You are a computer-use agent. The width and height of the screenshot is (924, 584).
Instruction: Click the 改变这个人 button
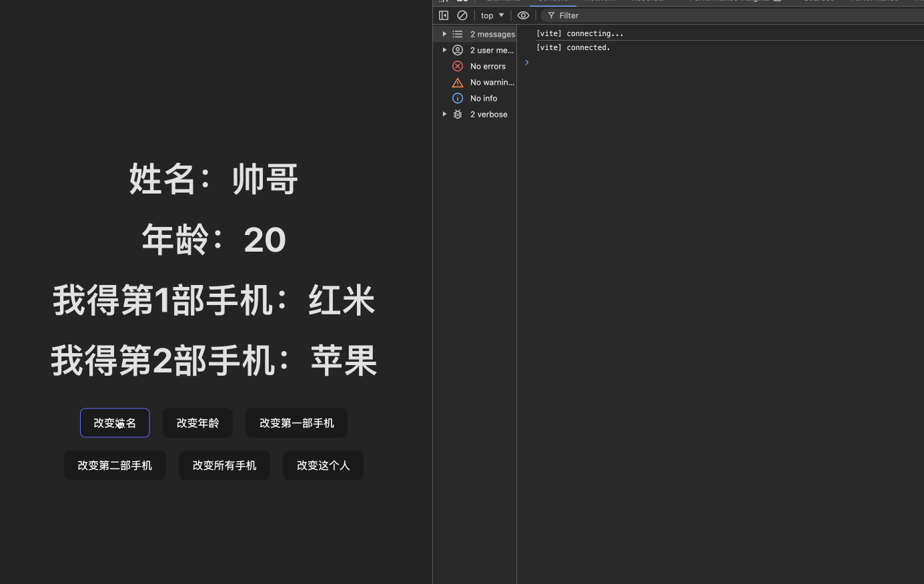point(323,465)
